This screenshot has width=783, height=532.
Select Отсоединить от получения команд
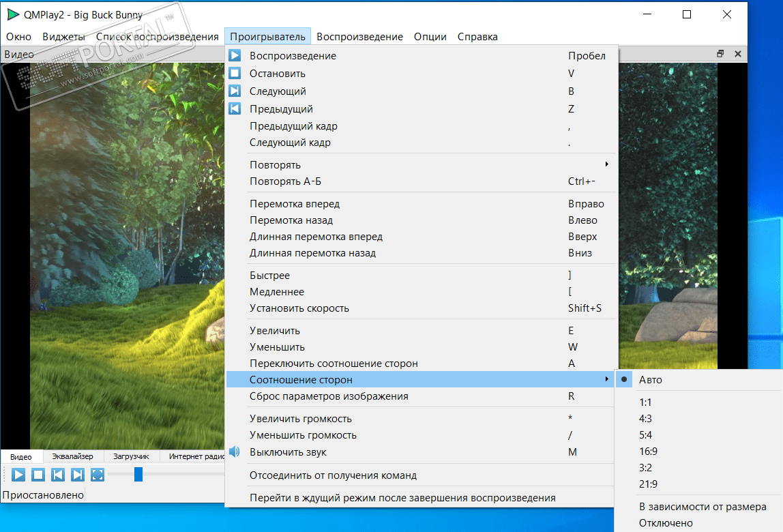point(420,475)
